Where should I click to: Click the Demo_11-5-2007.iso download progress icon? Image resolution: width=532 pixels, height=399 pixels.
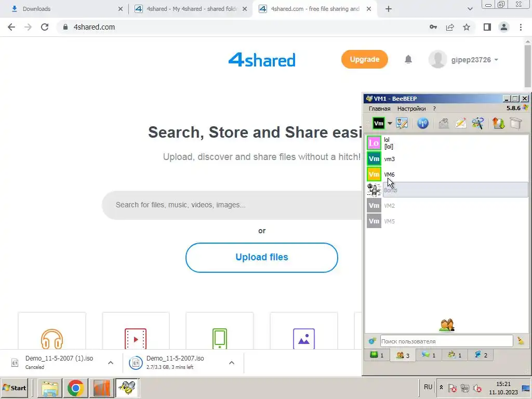136,363
